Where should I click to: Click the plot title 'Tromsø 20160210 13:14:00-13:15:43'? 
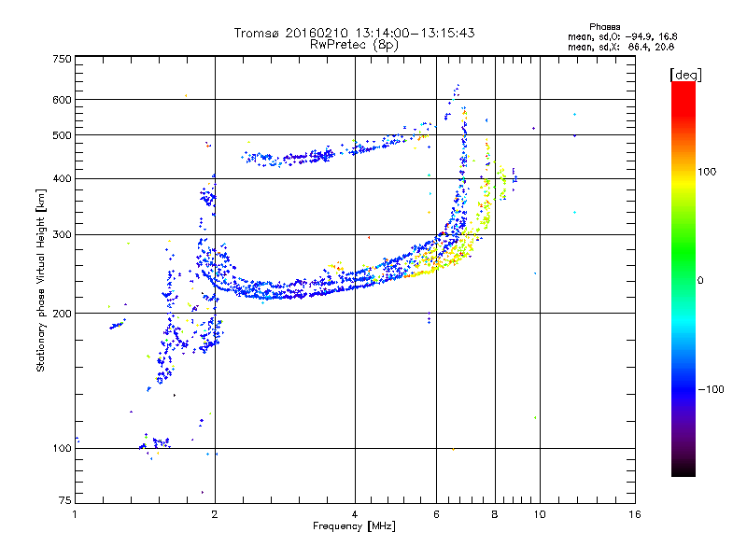click(x=354, y=33)
